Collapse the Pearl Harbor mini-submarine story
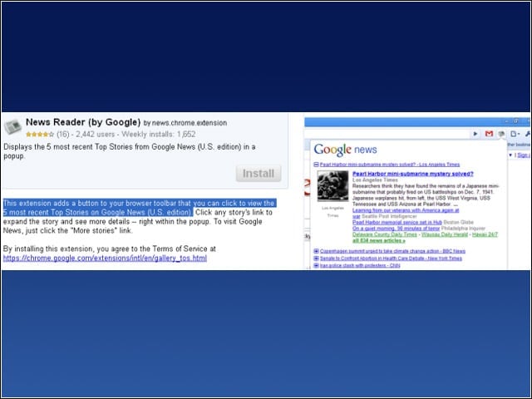Screen dimensions: 532x399 (x=316, y=165)
